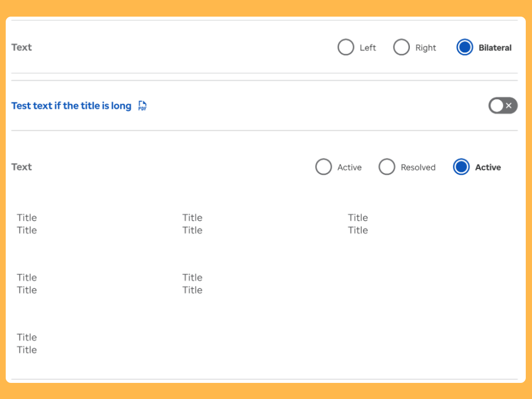The height and width of the screenshot is (399, 532).
Task: Click the lower Title in first row, first column
Action: 27,230
